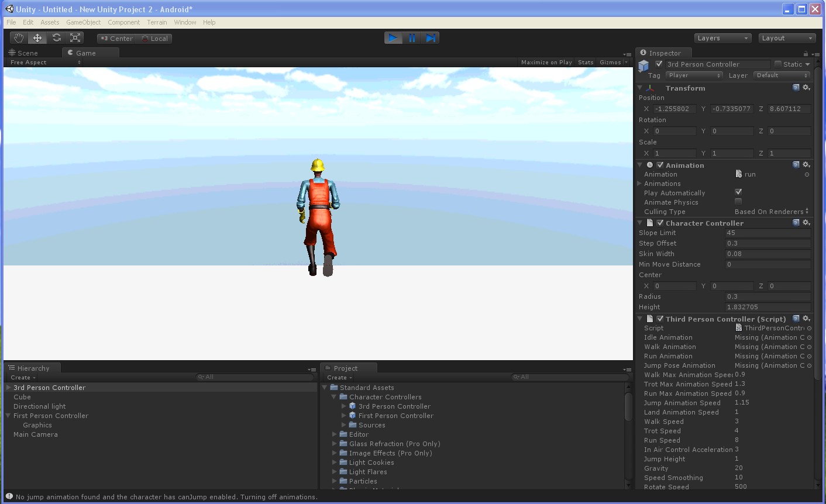
Task: Open the Transform component help icon
Action: point(796,88)
